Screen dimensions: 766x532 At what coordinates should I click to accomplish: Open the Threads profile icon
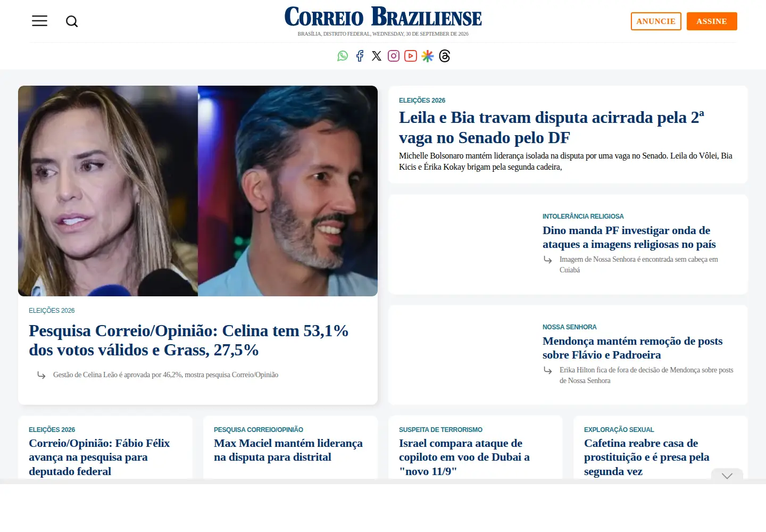point(445,56)
